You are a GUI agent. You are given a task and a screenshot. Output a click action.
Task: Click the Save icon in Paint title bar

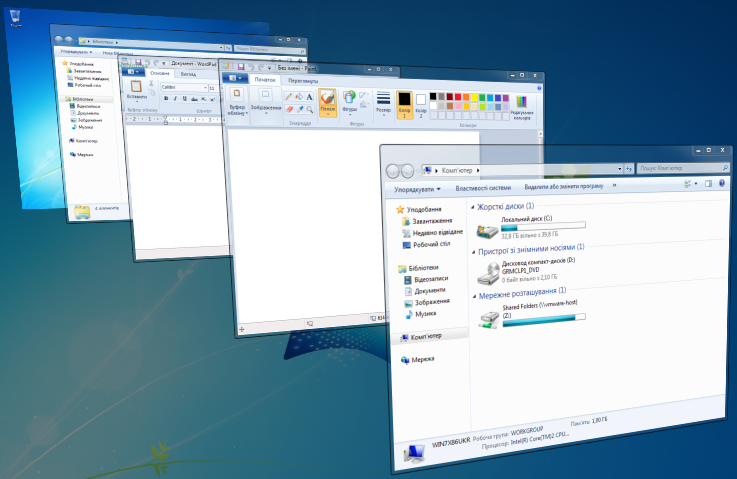241,67
